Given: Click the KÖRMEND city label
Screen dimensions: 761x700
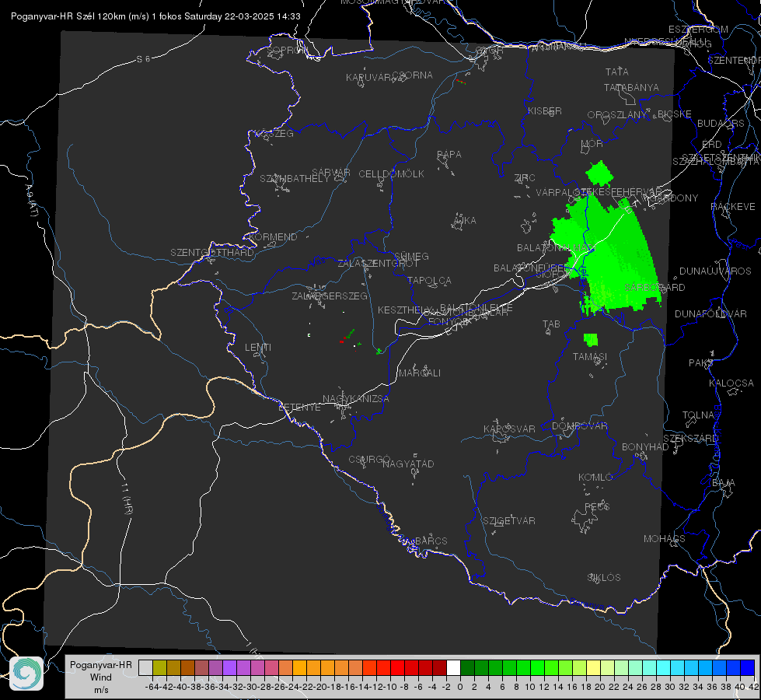Looking at the screenshot, I should tap(274, 237).
